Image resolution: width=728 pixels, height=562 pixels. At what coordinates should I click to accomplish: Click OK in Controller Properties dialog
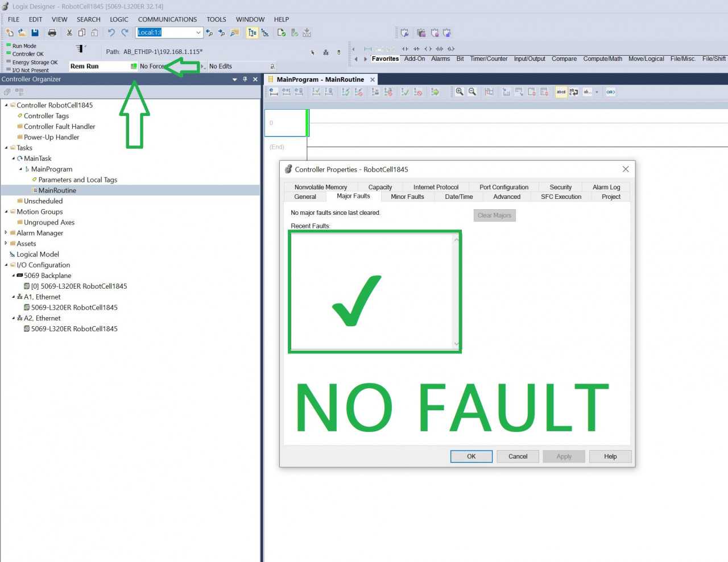(x=471, y=456)
